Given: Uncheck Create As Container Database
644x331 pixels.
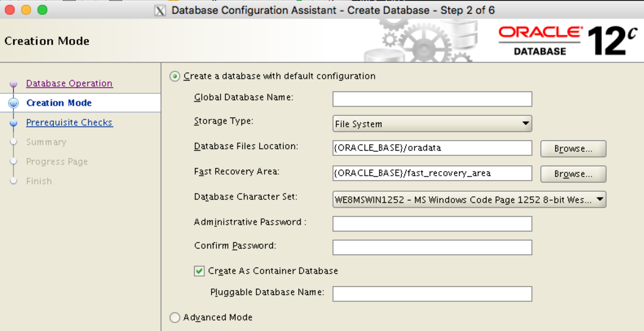Looking at the screenshot, I should 199,271.
